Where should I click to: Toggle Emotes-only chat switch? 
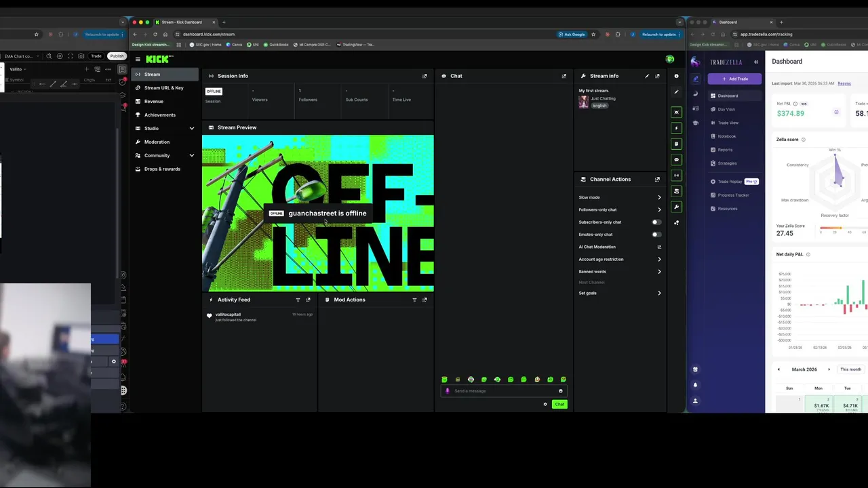point(656,235)
